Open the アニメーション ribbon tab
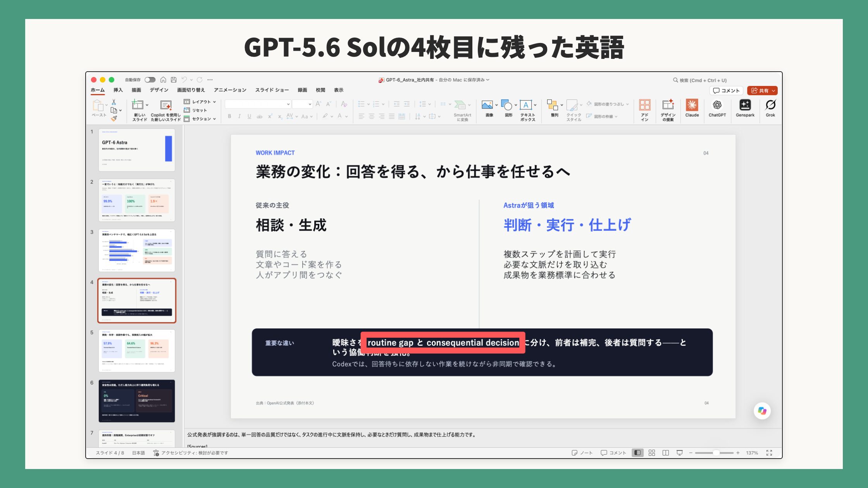Image resolution: width=868 pixels, height=488 pixels. [230, 90]
